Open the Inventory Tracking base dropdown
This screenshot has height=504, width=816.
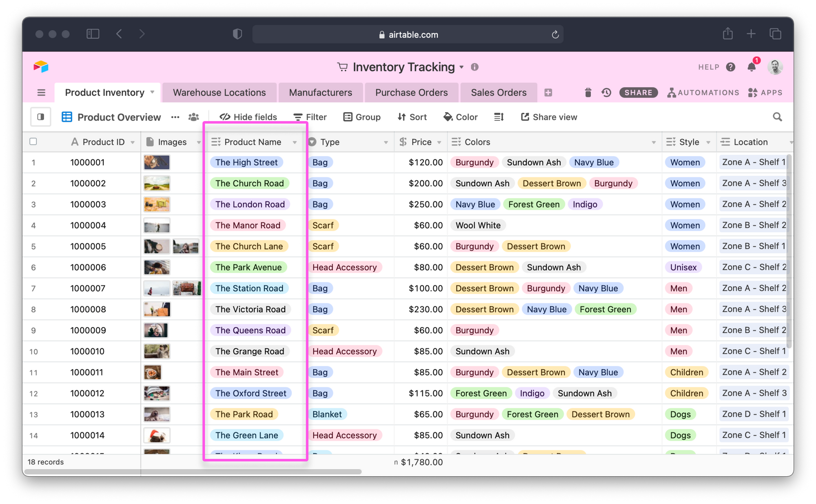tap(461, 67)
